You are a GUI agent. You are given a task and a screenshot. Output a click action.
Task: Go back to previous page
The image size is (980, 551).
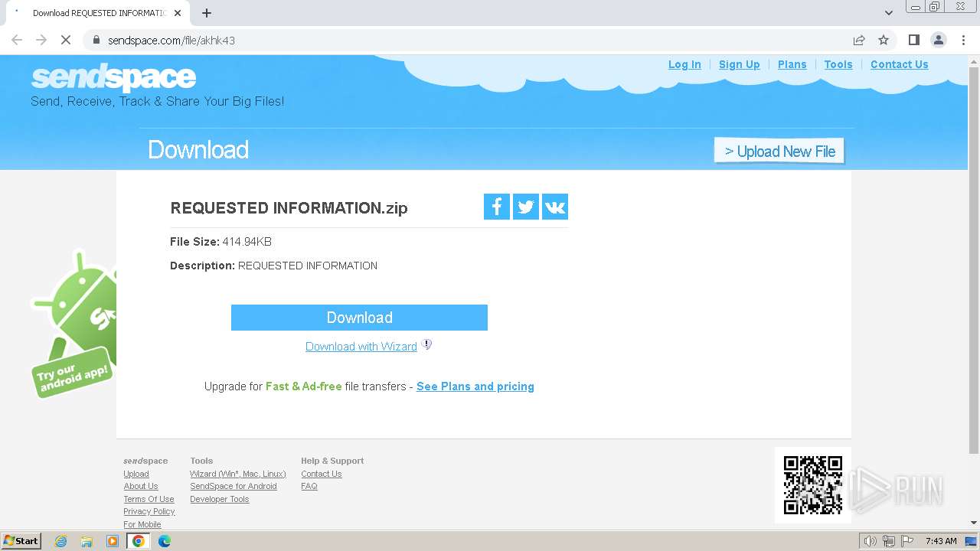(17, 40)
